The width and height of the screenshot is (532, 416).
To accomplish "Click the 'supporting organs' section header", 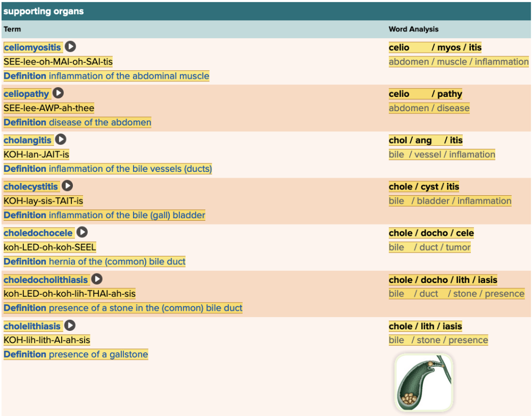I will [44, 11].
